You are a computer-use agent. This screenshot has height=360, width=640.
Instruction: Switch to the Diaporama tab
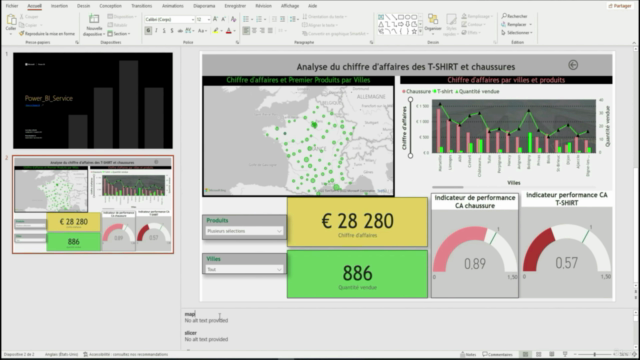coord(204,6)
